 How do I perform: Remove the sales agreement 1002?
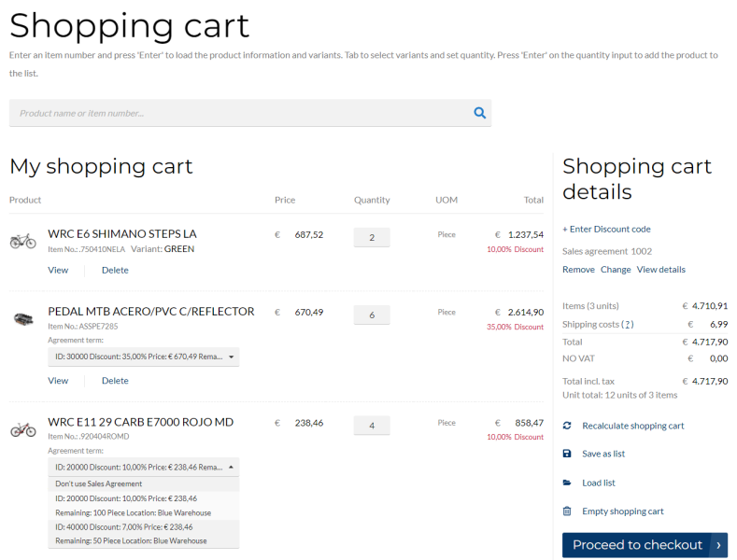coord(578,269)
